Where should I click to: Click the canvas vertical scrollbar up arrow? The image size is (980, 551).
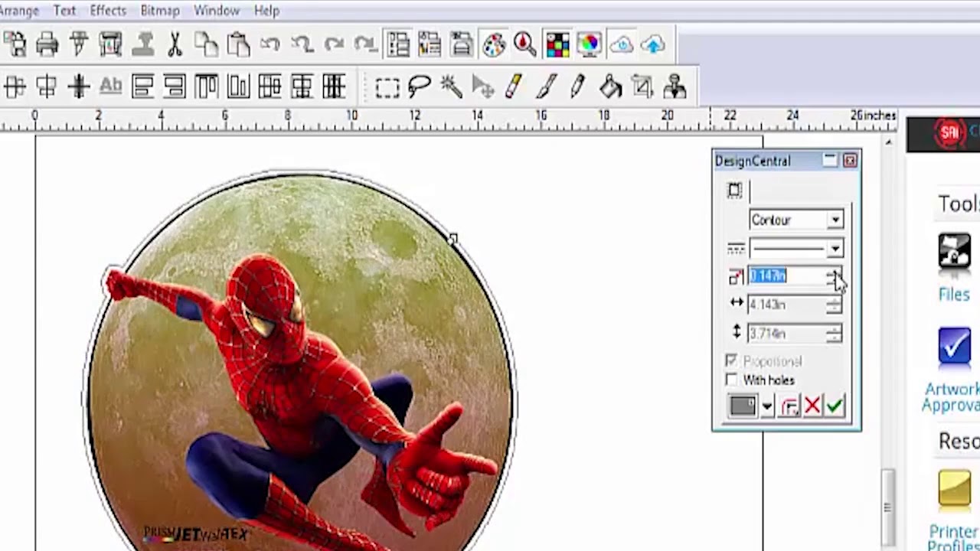tap(888, 142)
